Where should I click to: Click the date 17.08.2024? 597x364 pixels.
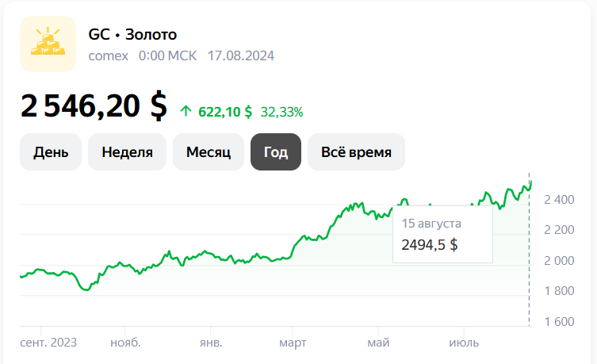[241, 56]
